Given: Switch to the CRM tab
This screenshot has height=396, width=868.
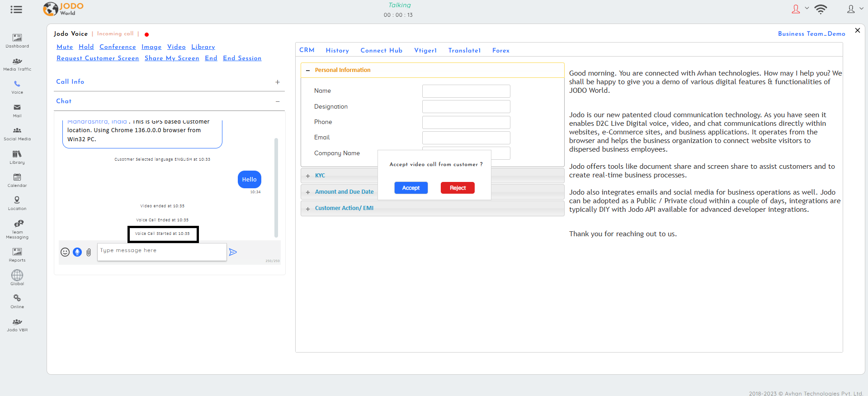Looking at the screenshot, I should (x=307, y=50).
